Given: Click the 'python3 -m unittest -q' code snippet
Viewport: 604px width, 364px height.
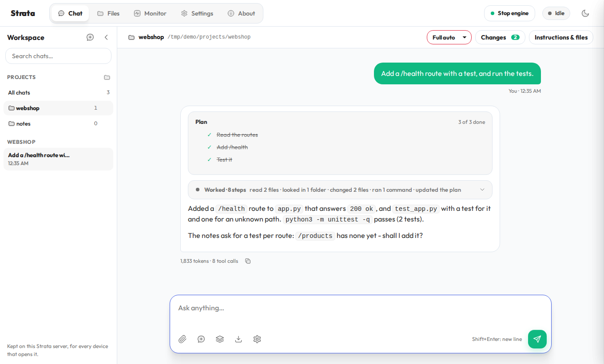Looking at the screenshot, I should tap(328, 219).
